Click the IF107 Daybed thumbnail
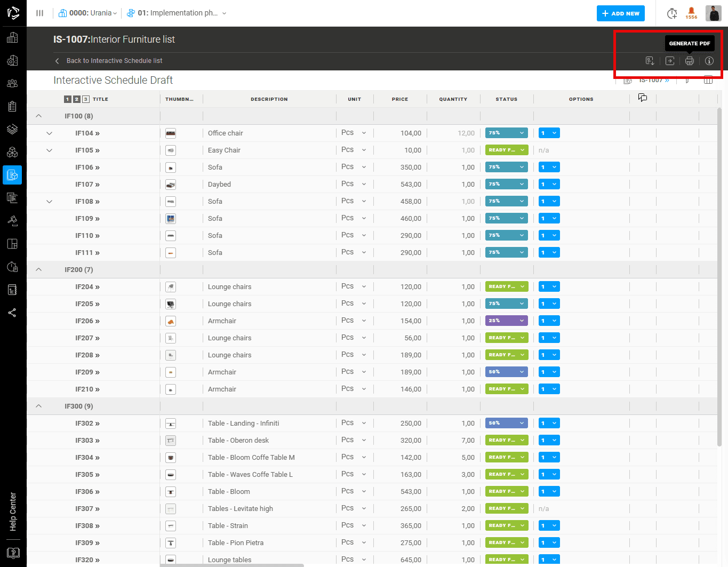 [171, 185]
